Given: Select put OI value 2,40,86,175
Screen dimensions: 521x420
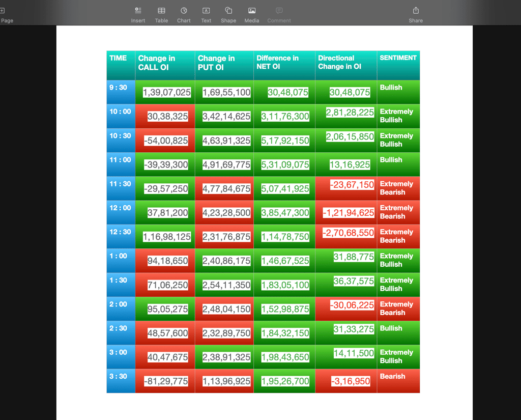Looking at the screenshot, I should point(226,260).
